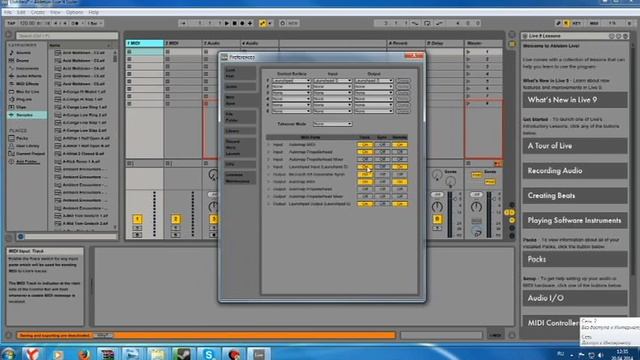Open the Creating Beats lesson

pyautogui.click(x=575, y=196)
